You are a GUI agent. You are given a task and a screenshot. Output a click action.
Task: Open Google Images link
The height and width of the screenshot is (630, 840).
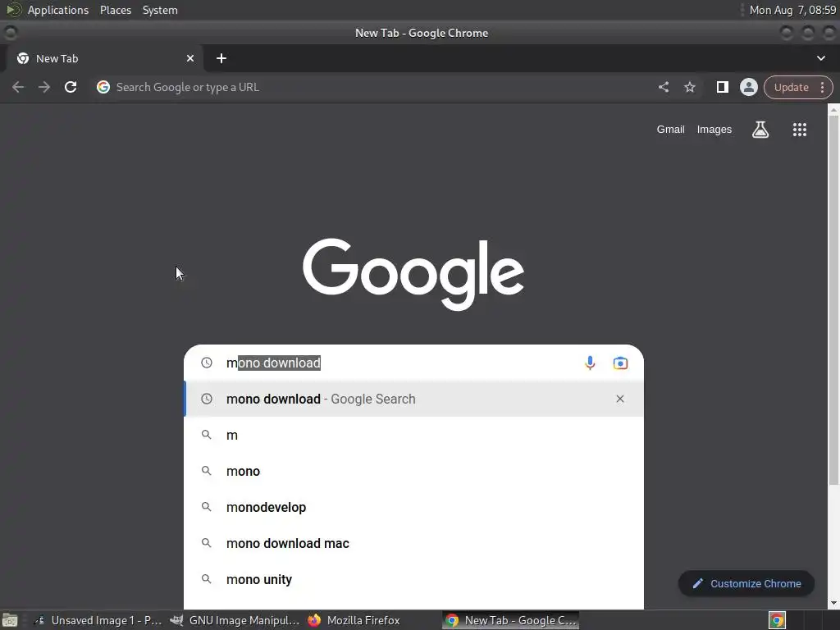point(714,130)
